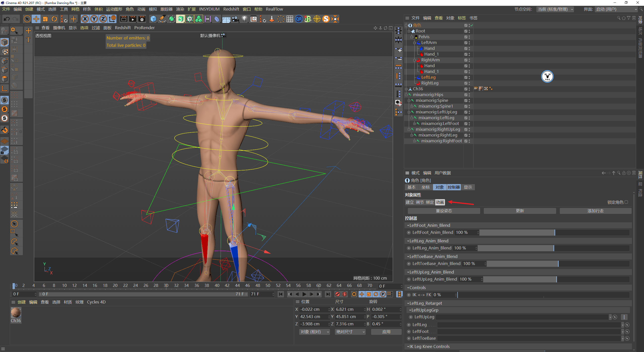Open the Render Settings
The height and width of the screenshot is (352, 644).
142,19
